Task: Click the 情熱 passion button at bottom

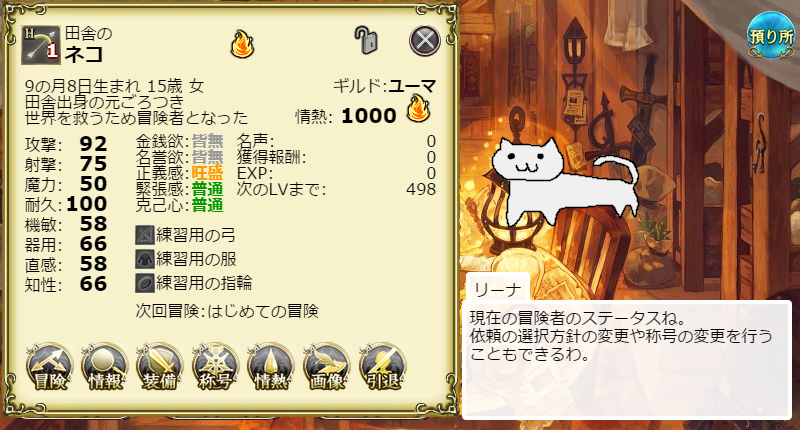Action: coord(271,367)
